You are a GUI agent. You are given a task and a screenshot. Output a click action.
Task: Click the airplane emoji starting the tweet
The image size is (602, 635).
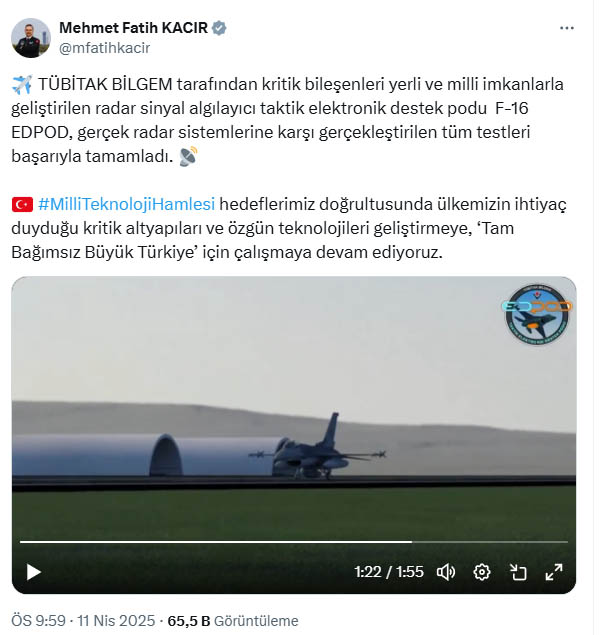pyautogui.click(x=22, y=85)
